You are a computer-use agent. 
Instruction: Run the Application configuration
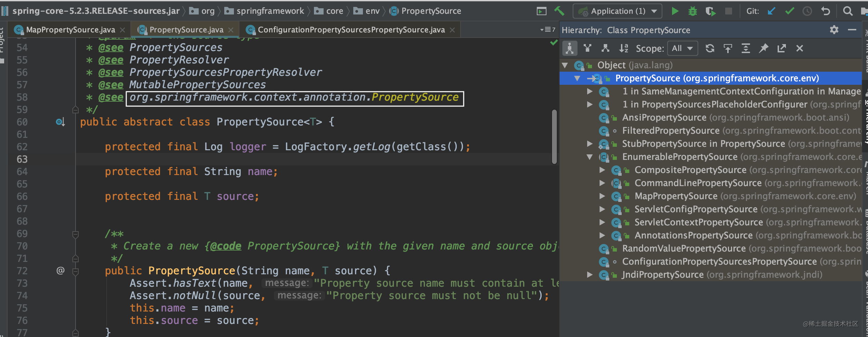(675, 11)
